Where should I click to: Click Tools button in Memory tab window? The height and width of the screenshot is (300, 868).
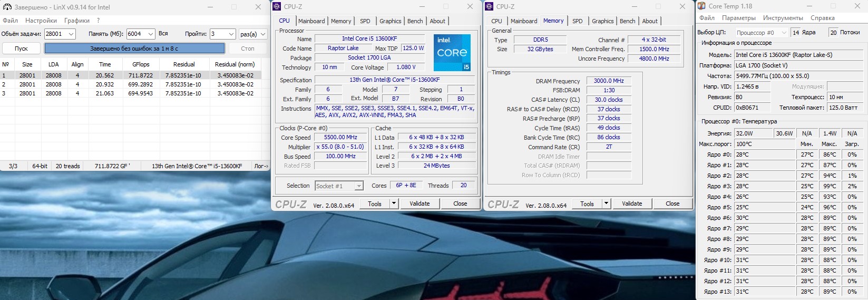tap(587, 204)
